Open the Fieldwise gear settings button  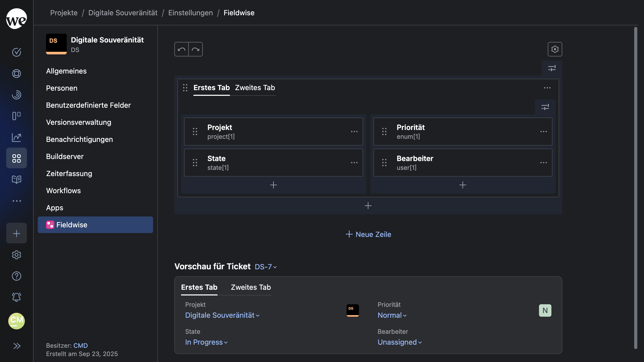tap(555, 49)
